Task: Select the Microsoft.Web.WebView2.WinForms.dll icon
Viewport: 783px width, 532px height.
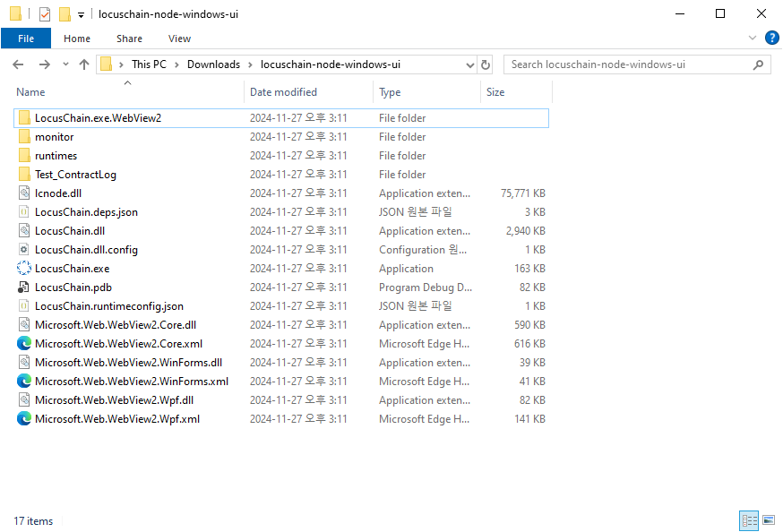Action: pyautogui.click(x=24, y=363)
